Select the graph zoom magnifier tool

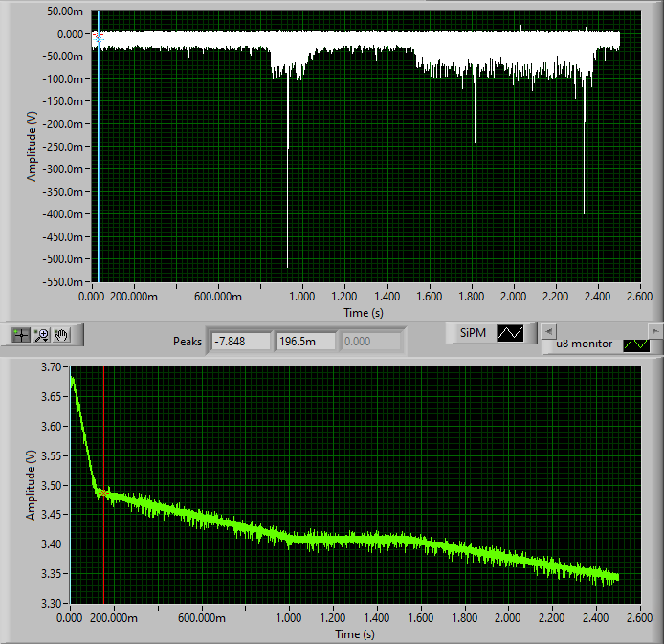point(41,335)
